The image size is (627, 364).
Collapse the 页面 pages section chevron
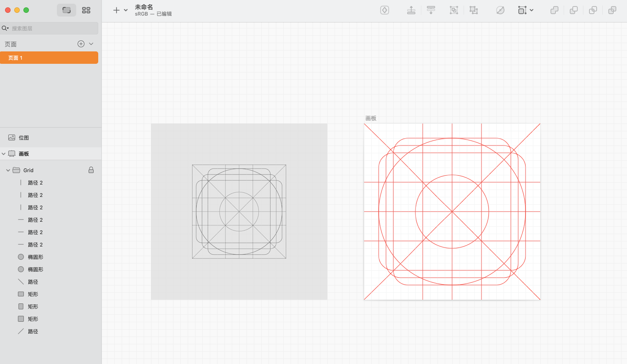tap(91, 44)
